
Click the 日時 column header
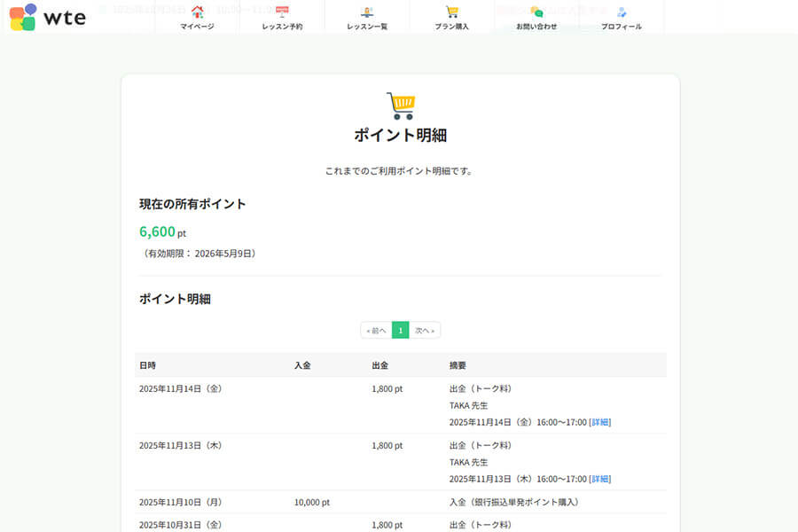tap(147, 364)
